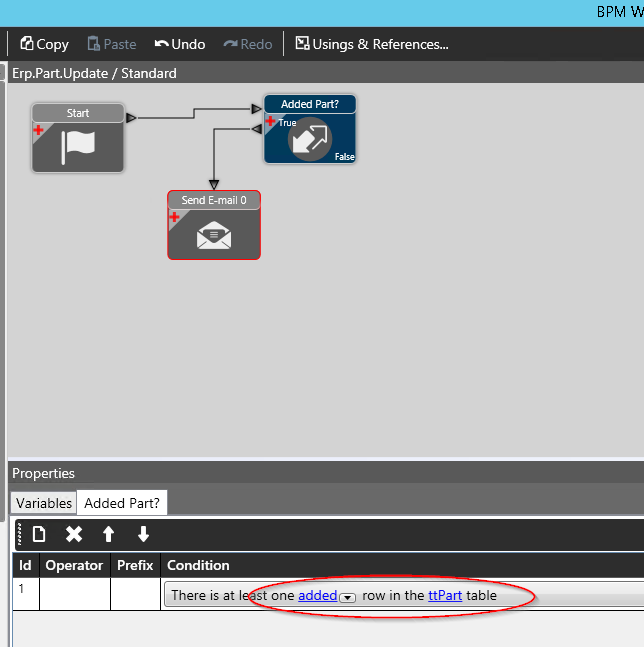Open the added row-type dropdown arrow
Viewport: 644px width, 647px height.
[x=347, y=597]
